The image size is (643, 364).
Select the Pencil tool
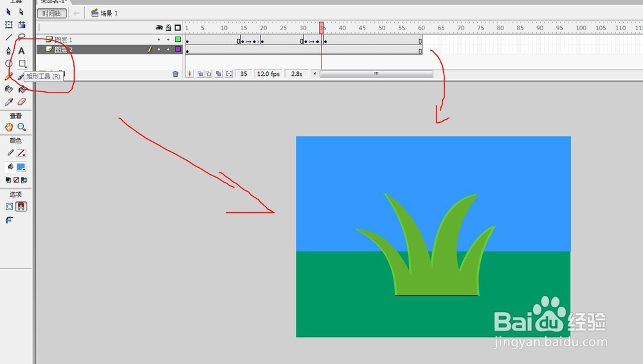click(8, 77)
